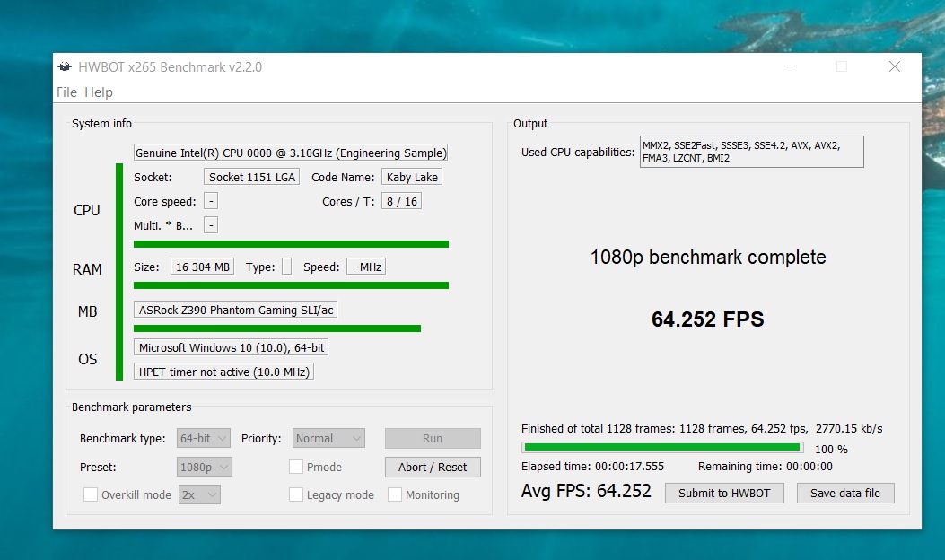945x560 pixels.
Task: Click the HPET timer not active field
Action: [x=223, y=372]
